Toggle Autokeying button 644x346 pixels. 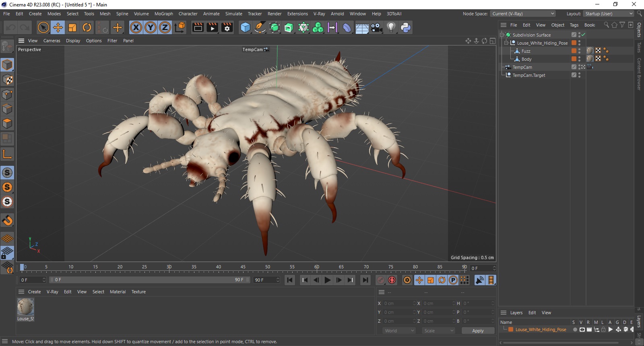click(x=392, y=280)
